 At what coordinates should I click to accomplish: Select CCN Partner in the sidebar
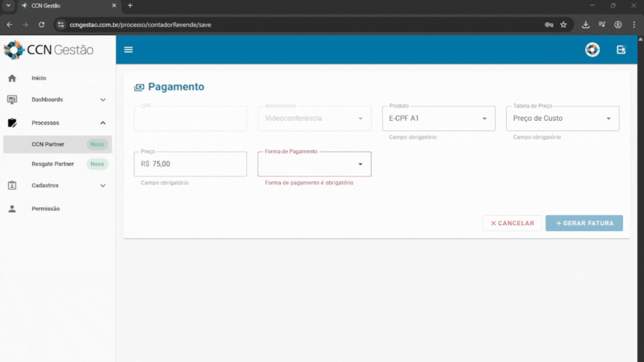48,144
